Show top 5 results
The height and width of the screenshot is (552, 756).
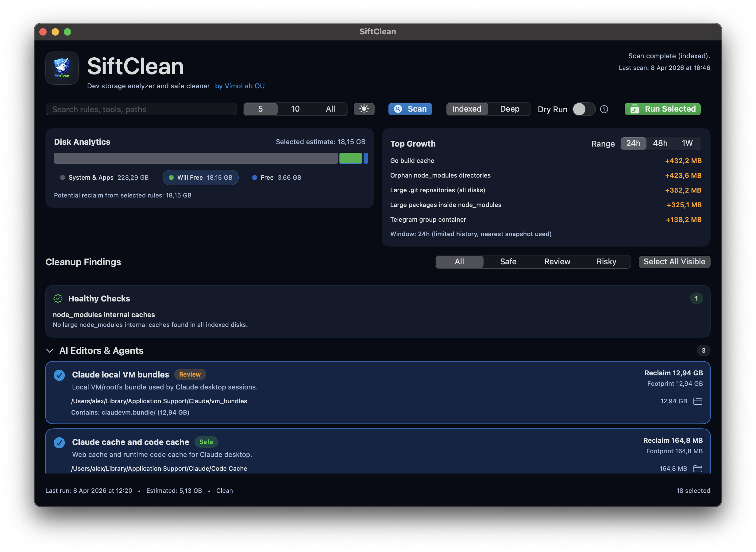pos(260,109)
